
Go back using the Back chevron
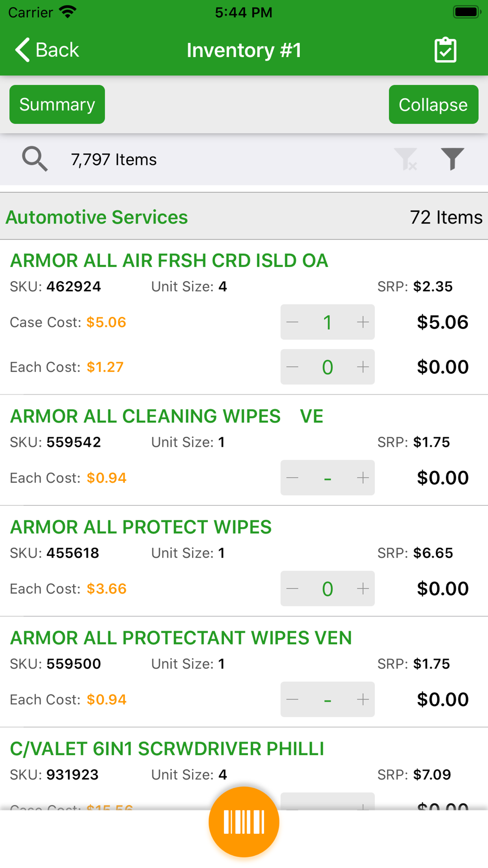click(x=47, y=50)
